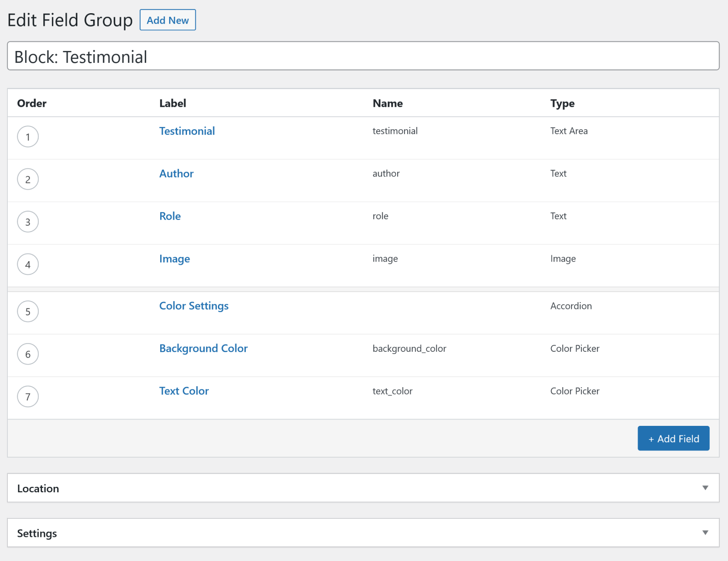Open the Role field settings
Image resolution: width=728 pixels, height=561 pixels.
click(170, 216)
